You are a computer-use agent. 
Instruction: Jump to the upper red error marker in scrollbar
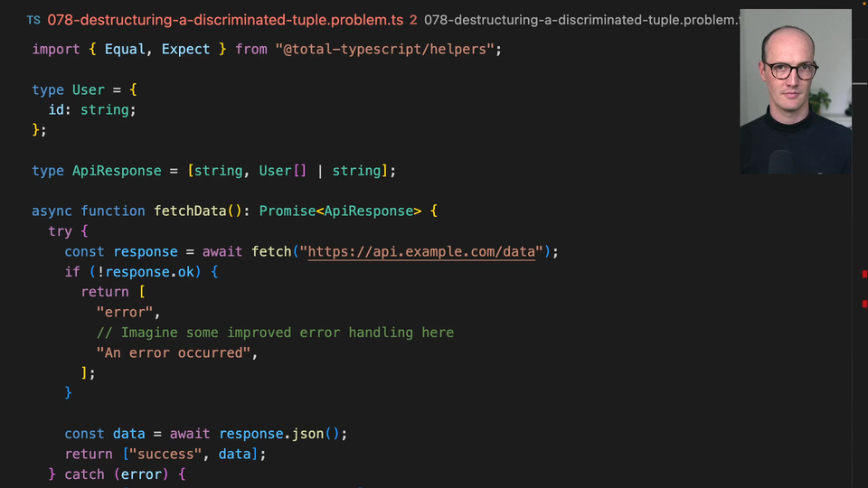click(x=864, y=274)
